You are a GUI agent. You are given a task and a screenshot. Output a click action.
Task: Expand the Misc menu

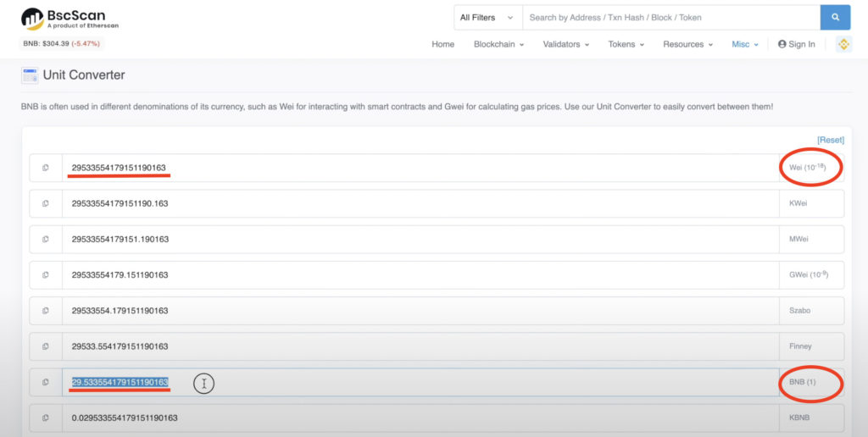click(x=745, y=44)
